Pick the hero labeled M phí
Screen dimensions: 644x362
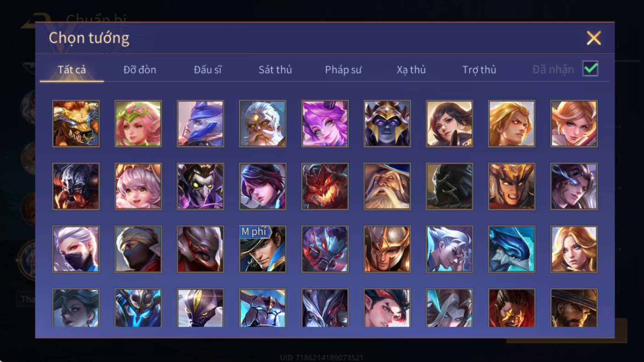263,249
